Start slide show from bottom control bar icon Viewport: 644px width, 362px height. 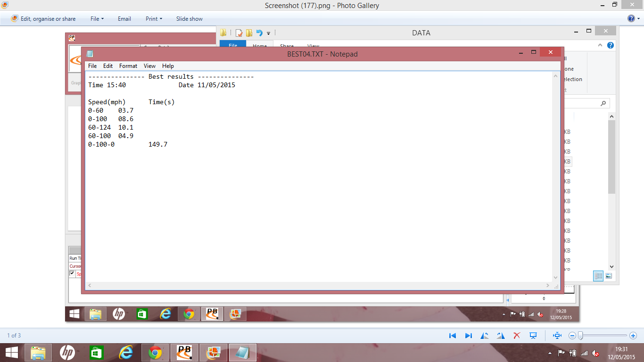tap(533, 336)
